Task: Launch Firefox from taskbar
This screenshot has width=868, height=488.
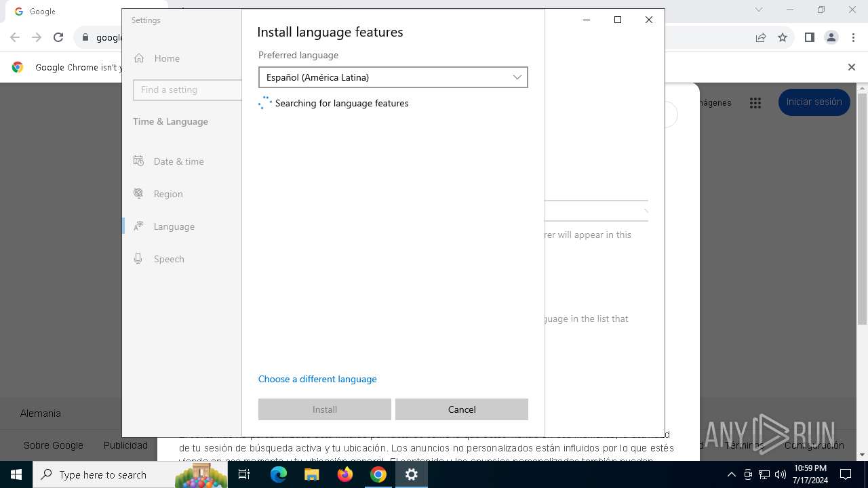Action: (x=345, y=474)
